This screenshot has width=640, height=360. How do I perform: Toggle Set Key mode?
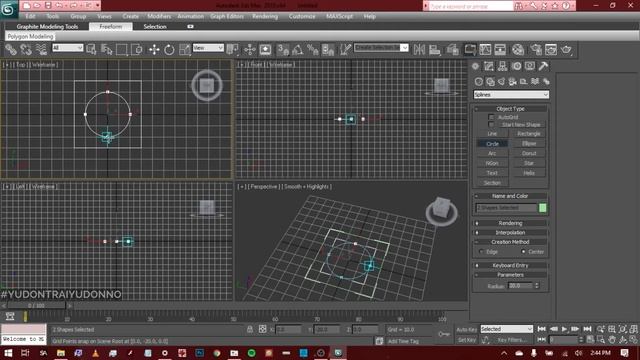(x=466, y=340)
